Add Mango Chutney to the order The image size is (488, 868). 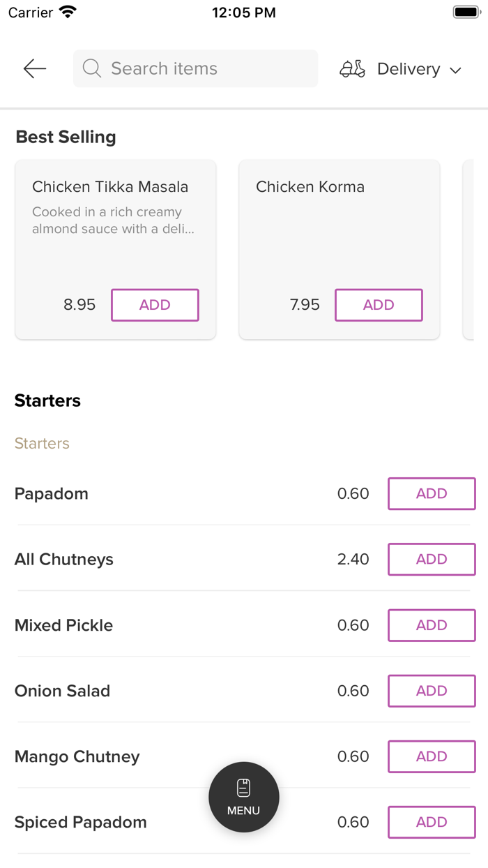coord(432,756)
